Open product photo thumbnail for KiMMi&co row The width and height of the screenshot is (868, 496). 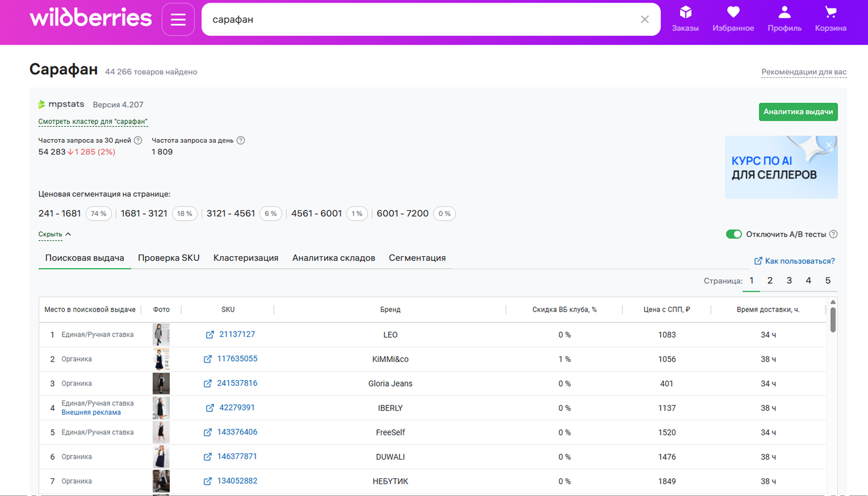click(161, 359)
